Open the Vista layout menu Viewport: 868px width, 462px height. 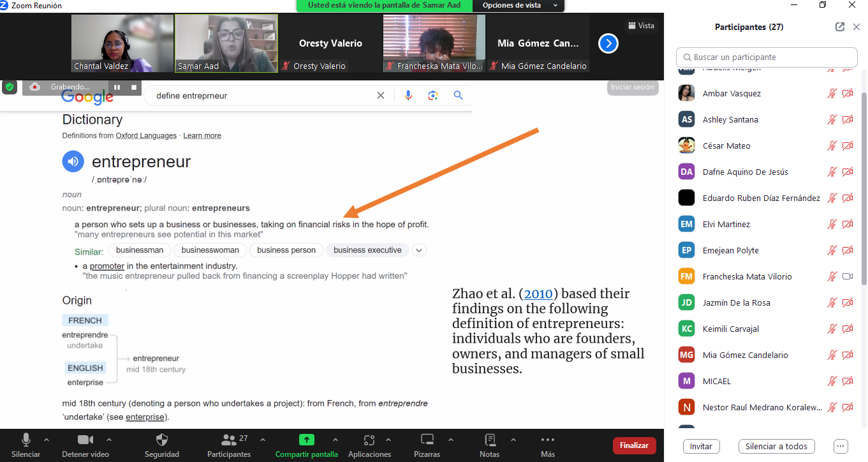tap(641, 26)
